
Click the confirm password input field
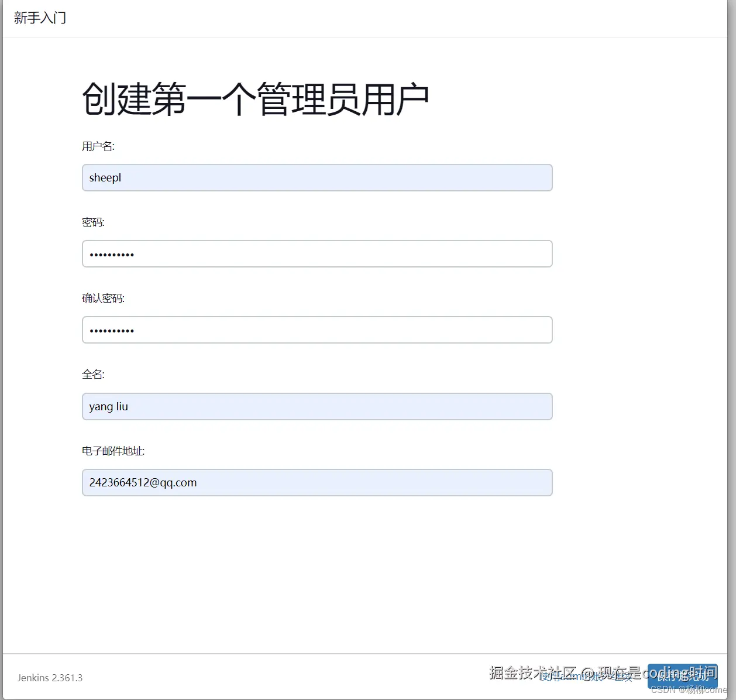pyautogui.click(x=317, y=330)
